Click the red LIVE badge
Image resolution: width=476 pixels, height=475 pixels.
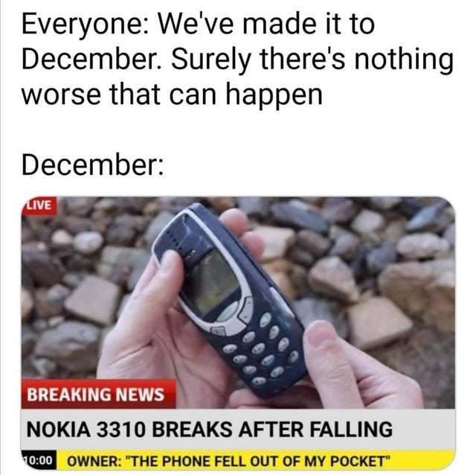(39, 205)
